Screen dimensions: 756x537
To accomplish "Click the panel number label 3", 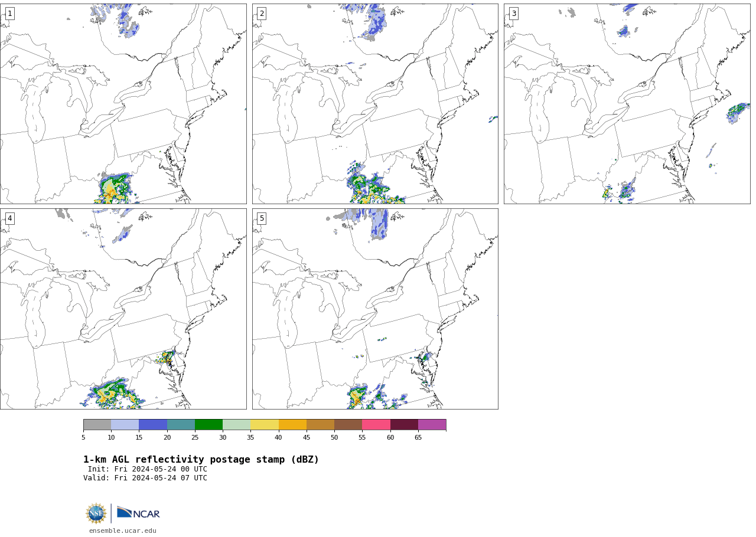I will click(513, 14).
